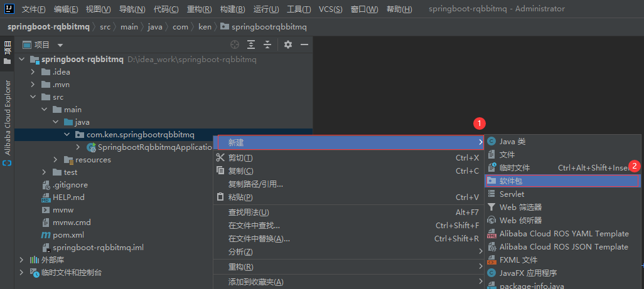The height and width of the screenshot is (289, 644).
Task: Click the ken breadcrumb segment
Action: click(x=205, y=27)
